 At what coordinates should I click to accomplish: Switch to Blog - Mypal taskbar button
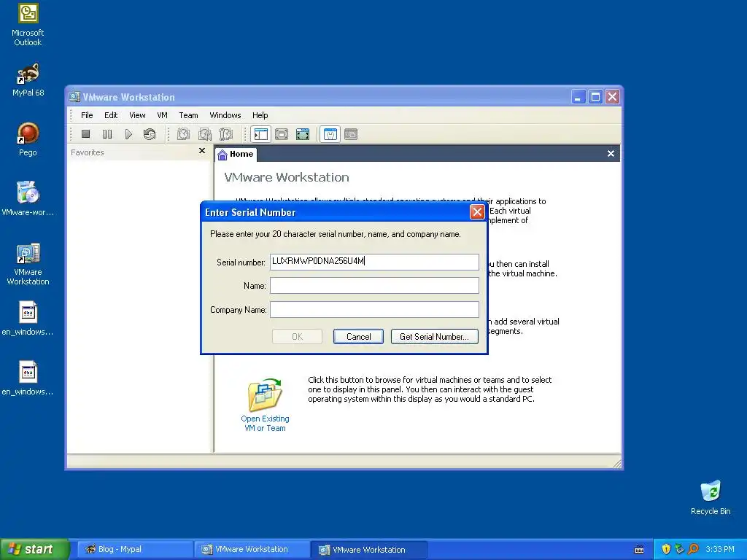point(134,549)
